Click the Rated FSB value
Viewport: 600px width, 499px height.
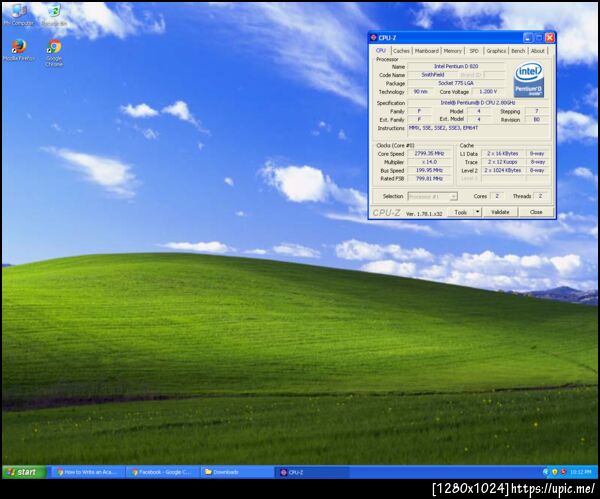(x=429, y=179)
